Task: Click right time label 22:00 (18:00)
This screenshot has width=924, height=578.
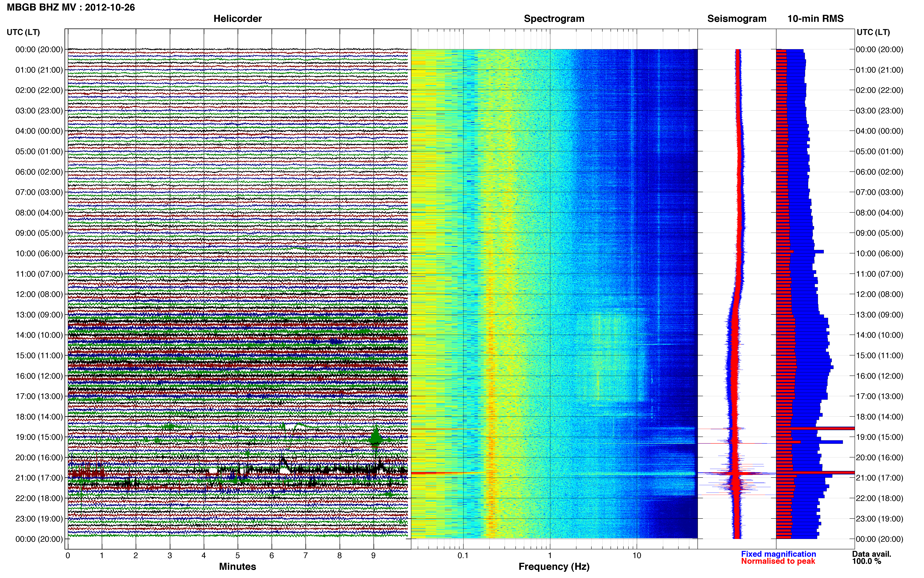Action: coord(880,498)
